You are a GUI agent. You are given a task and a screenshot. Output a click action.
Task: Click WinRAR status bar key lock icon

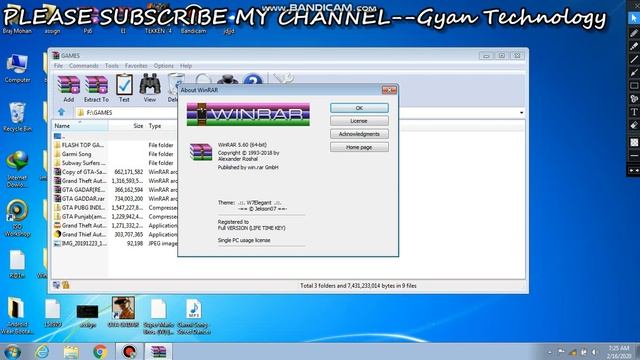pyautogui.click(x=65, y=285)
